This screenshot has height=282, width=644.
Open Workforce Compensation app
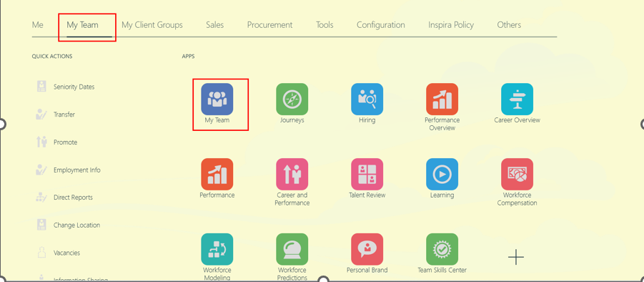517,175
